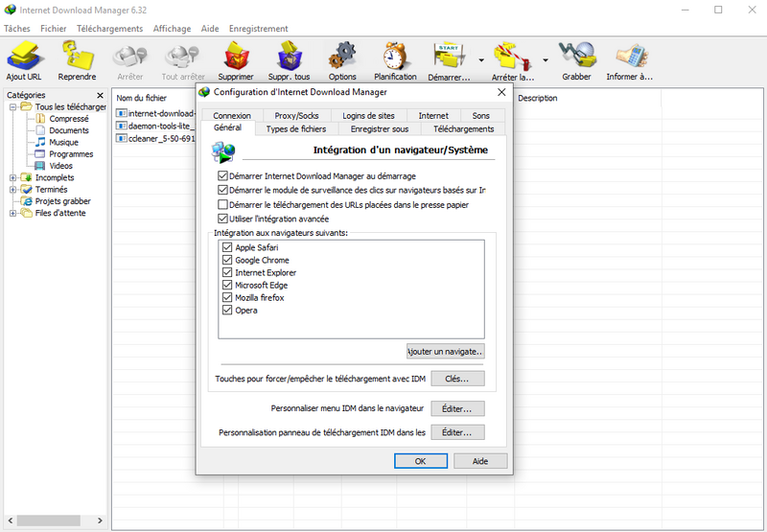Viewport: 767px width, 532px height.
Task: Toggle Démarrer Internet Download Manager au démarrage
Action: 222,175
